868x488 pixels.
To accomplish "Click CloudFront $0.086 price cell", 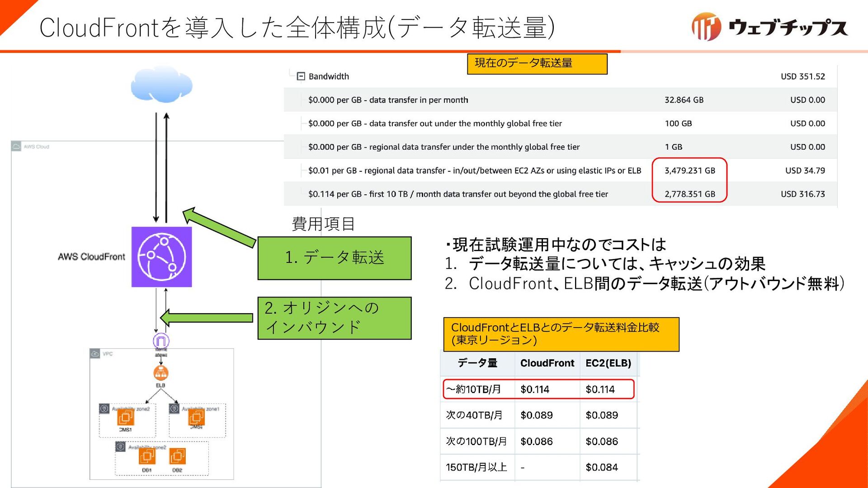I will [537, 441].
